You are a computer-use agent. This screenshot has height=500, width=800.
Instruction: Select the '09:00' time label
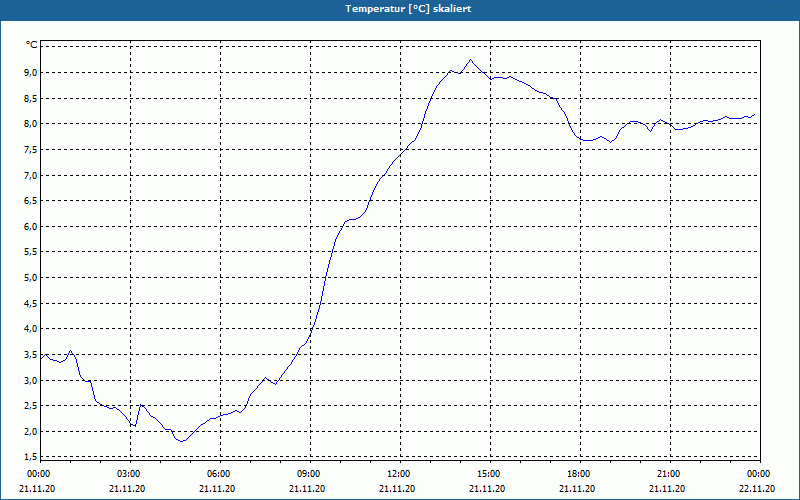308,474
